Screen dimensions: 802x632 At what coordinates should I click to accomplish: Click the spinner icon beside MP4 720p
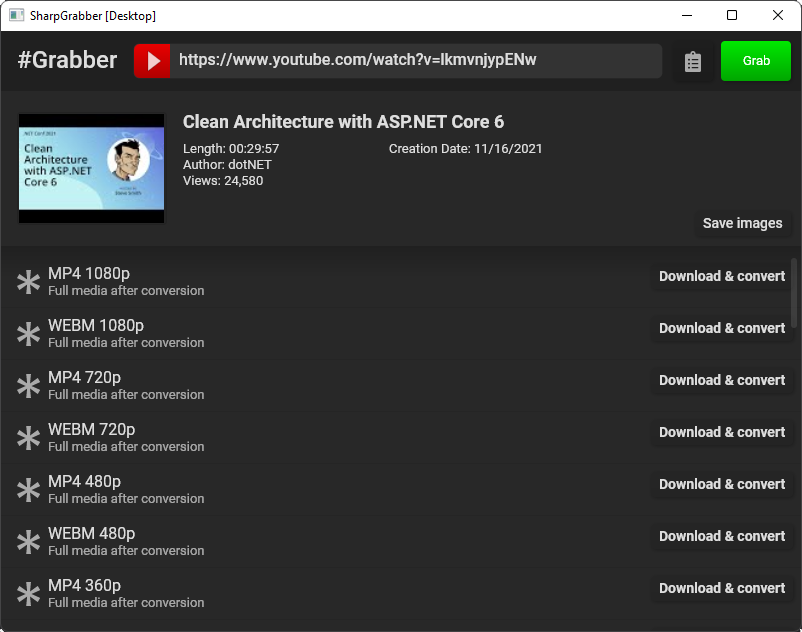click(28, 385)
